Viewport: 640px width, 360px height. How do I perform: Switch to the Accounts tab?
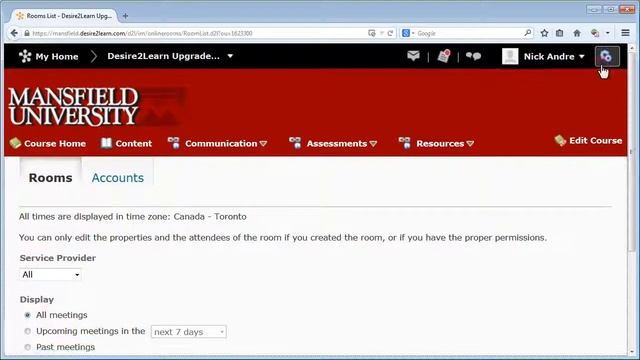tap(118, 178)
